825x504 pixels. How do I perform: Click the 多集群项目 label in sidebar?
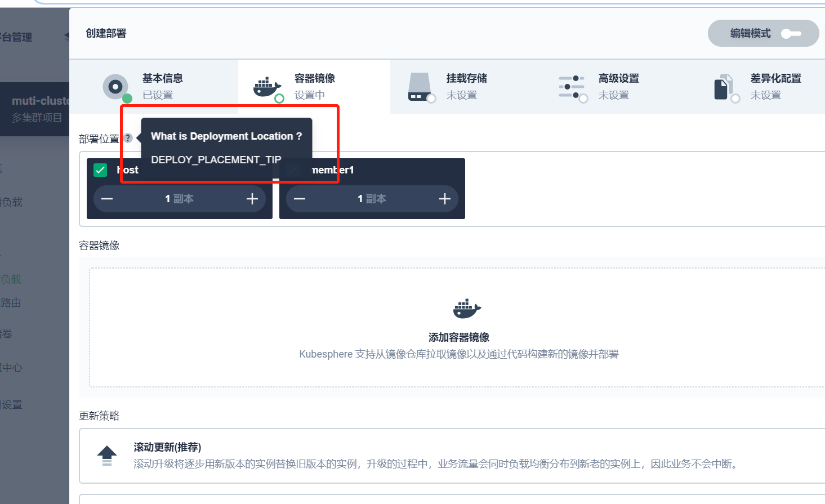[37, 118]
